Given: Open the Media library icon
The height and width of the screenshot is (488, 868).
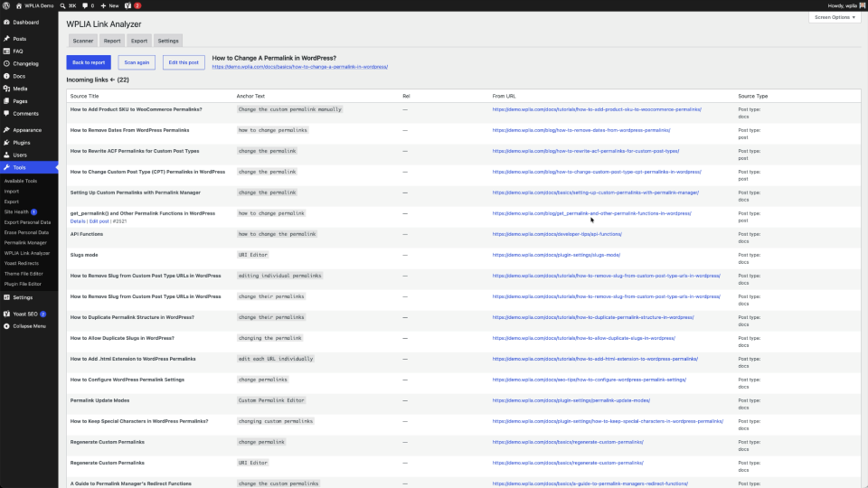Looking at the screenshot, I should (6, 89).
